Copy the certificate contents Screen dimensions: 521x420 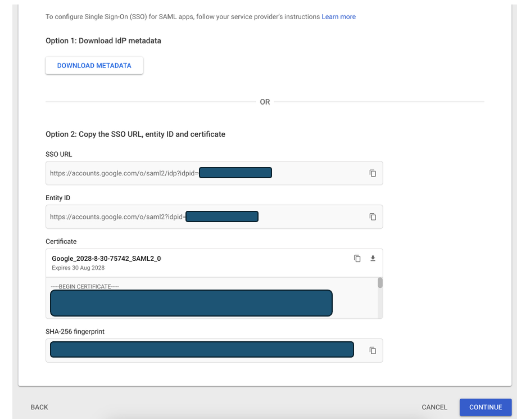point(357,259)
